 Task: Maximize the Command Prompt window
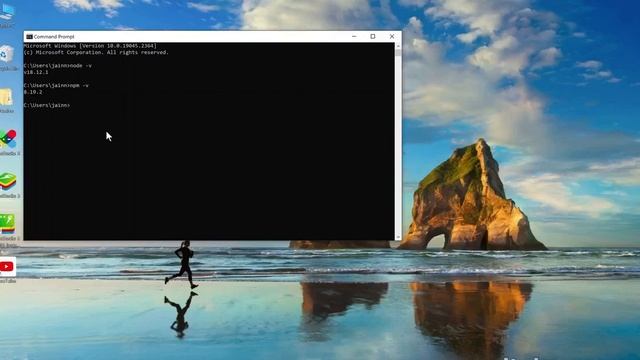(373, 36)
